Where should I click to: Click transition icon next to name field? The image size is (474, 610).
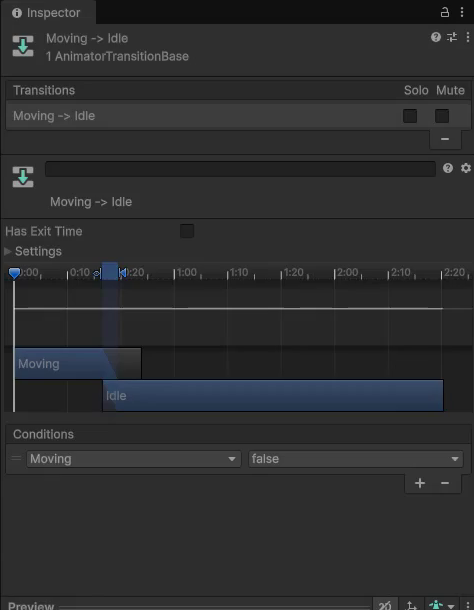(x=23, y=177)
